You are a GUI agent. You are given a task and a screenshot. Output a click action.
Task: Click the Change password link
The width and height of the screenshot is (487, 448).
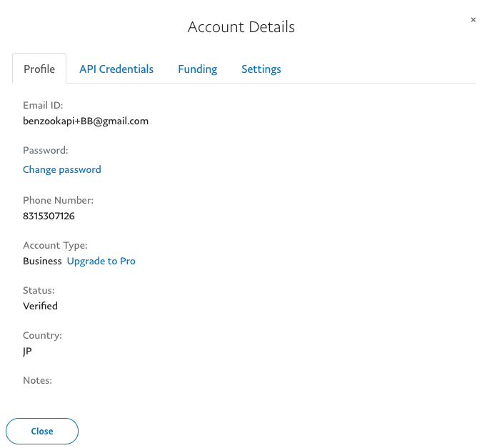point(62,170)
